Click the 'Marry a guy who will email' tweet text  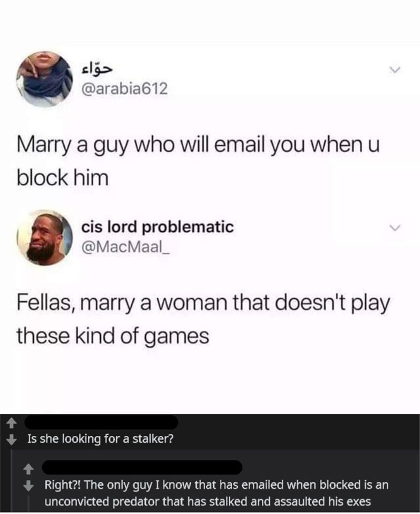198,161
